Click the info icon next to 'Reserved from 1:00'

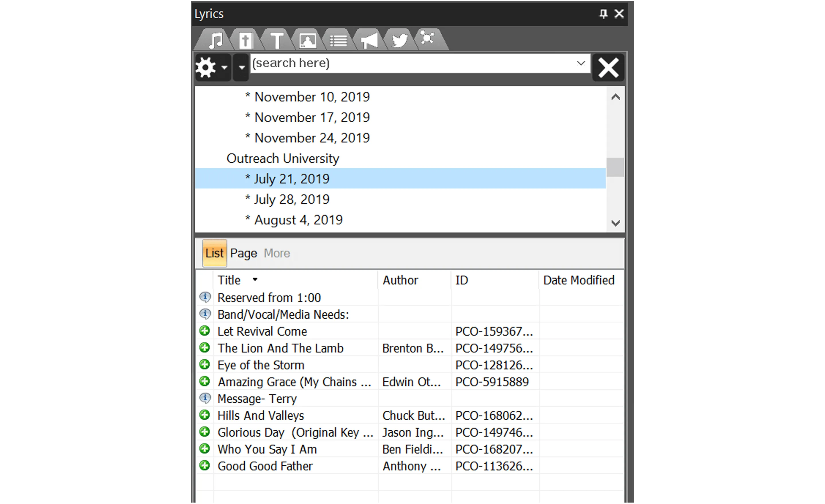(205, 297)
